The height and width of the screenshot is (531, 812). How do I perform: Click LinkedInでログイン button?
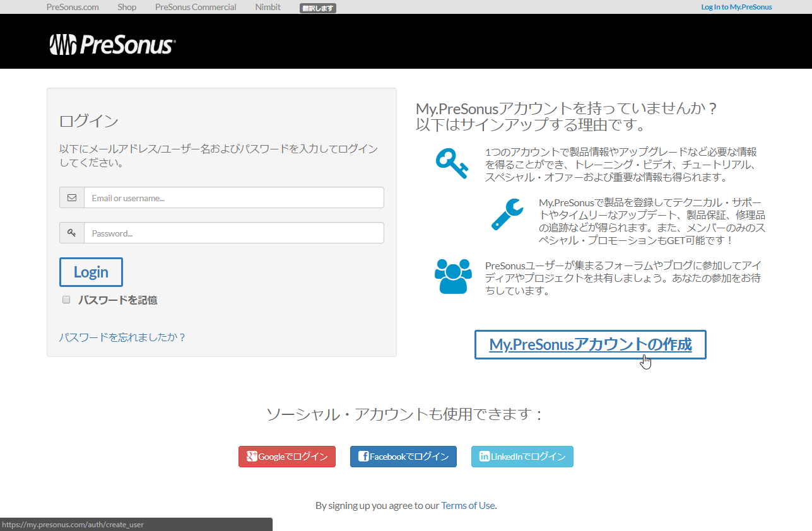point(522,457)
